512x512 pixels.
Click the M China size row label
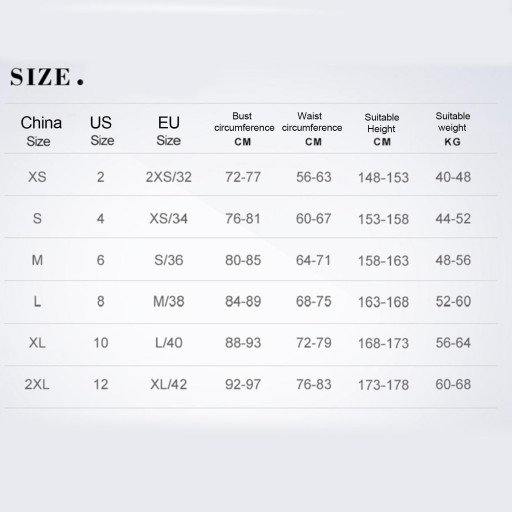point(37,260)
